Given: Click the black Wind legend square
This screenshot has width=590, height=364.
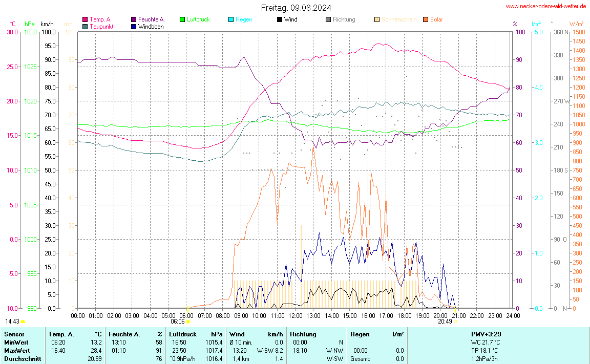Looking at the screenshot, I should pos(280,19).
